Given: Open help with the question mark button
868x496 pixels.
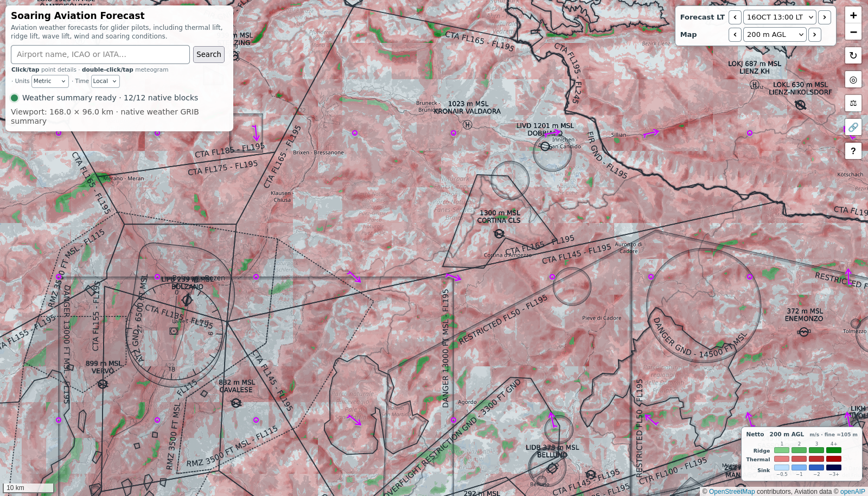Looking at the screenshot, I should pyautogui.click(x=853, y=151).
